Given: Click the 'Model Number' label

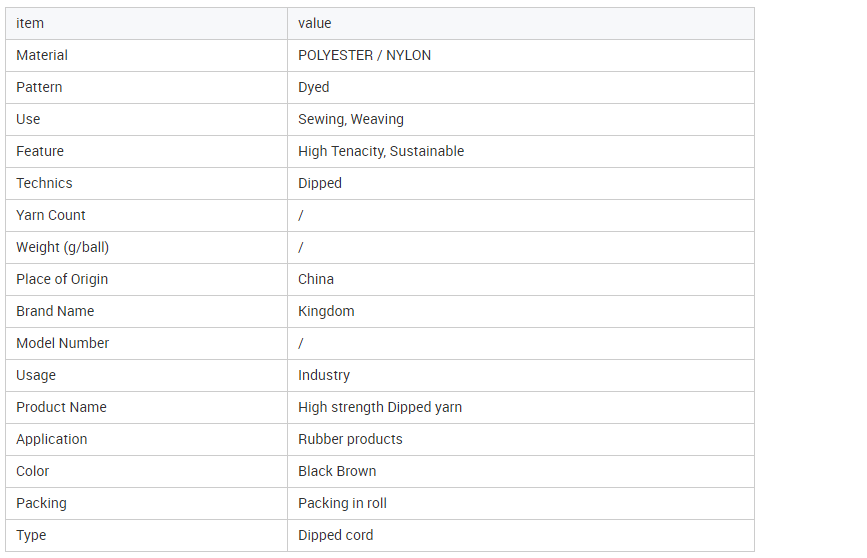Looking at the screenshot, I should coord(62,343).
